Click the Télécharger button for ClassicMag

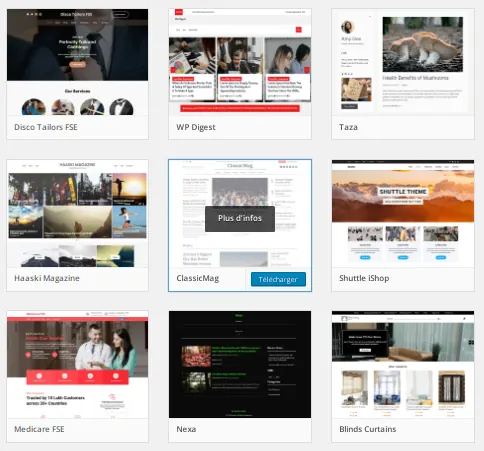[278, 279]
